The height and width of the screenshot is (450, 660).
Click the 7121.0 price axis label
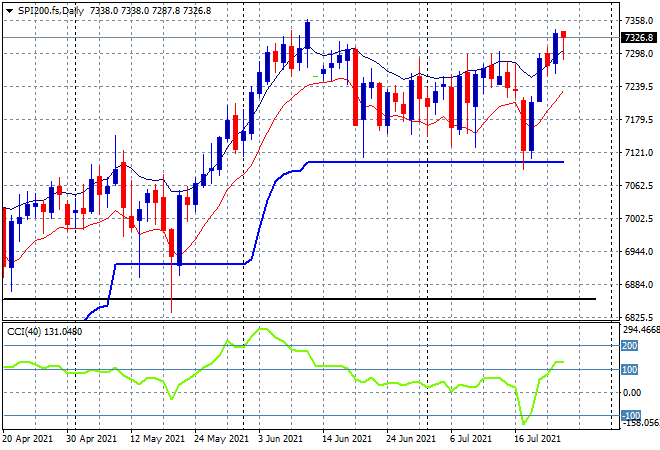pos(639,153)
